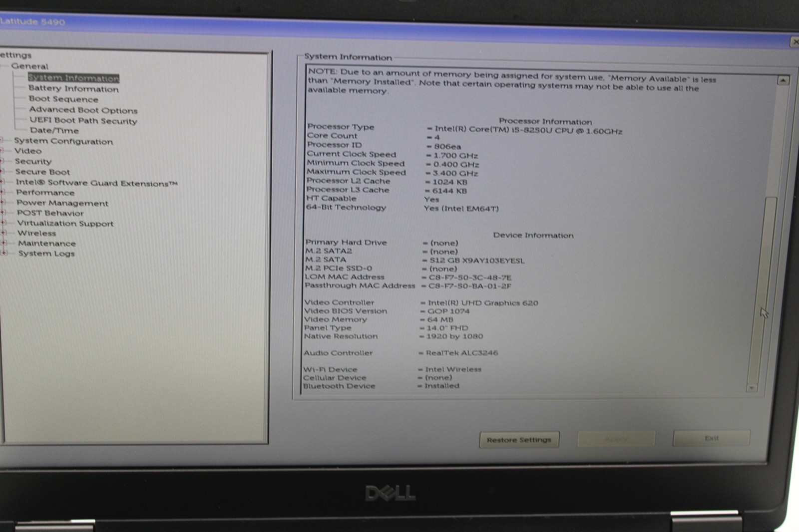Screen dimensions: 799x532
Task: Select the Video category
Action: [28, 151]
